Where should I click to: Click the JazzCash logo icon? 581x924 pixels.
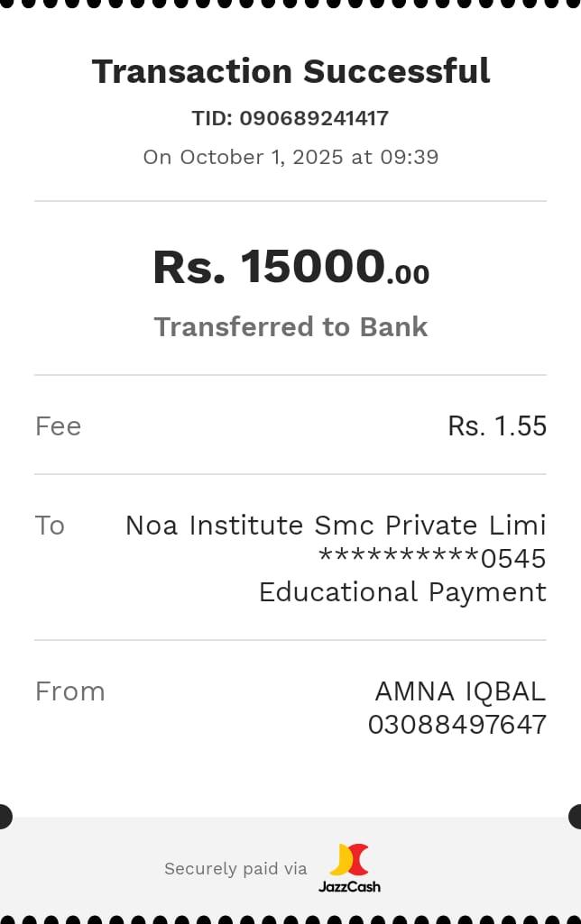349,860
